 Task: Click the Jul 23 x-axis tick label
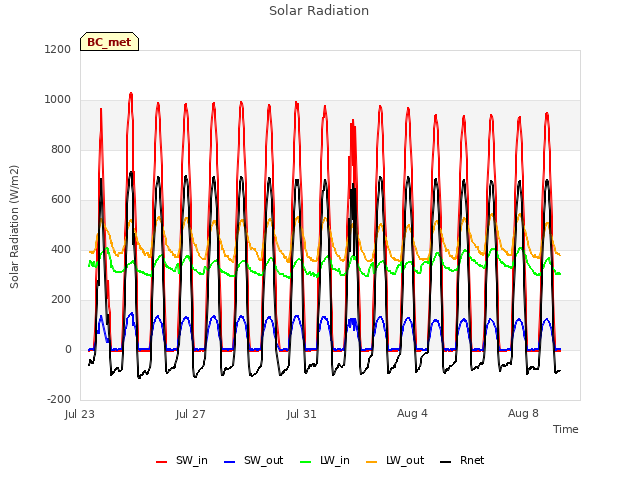80,414
